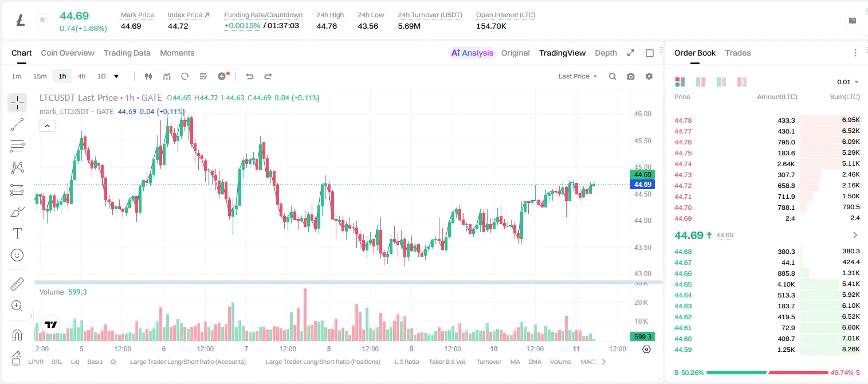Viewport: 868px width, 384px height.
Task: Select the ruler measure tool
Action: click(x=17, y=284)
